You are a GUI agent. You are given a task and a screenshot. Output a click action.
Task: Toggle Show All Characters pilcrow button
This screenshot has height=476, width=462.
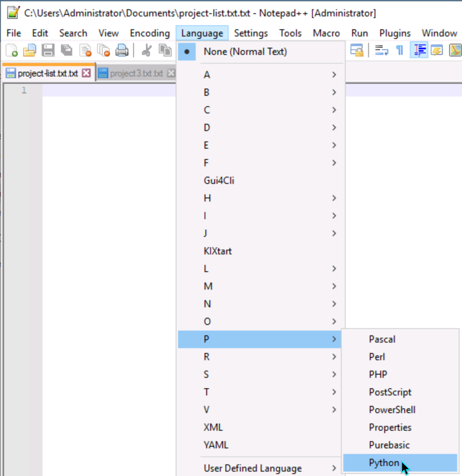(x=400, y=50)
